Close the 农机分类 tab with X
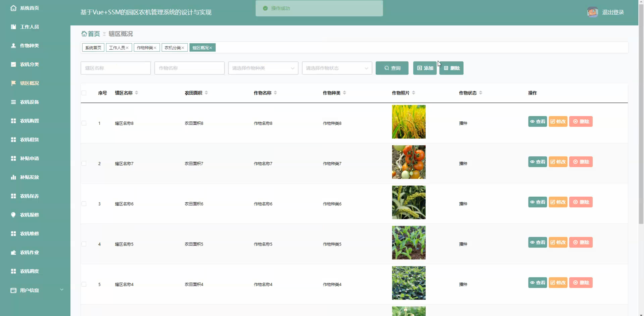 point(183,48)
